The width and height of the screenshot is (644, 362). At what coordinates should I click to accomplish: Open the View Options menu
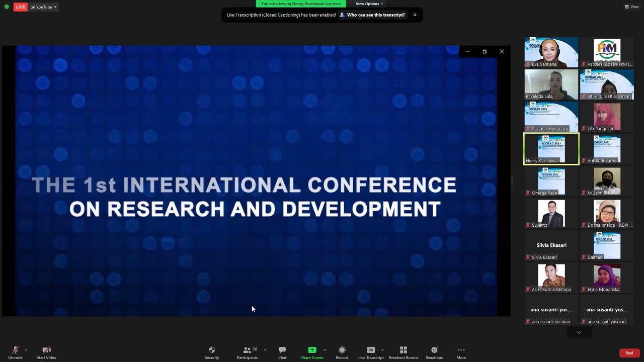[369, 4]
